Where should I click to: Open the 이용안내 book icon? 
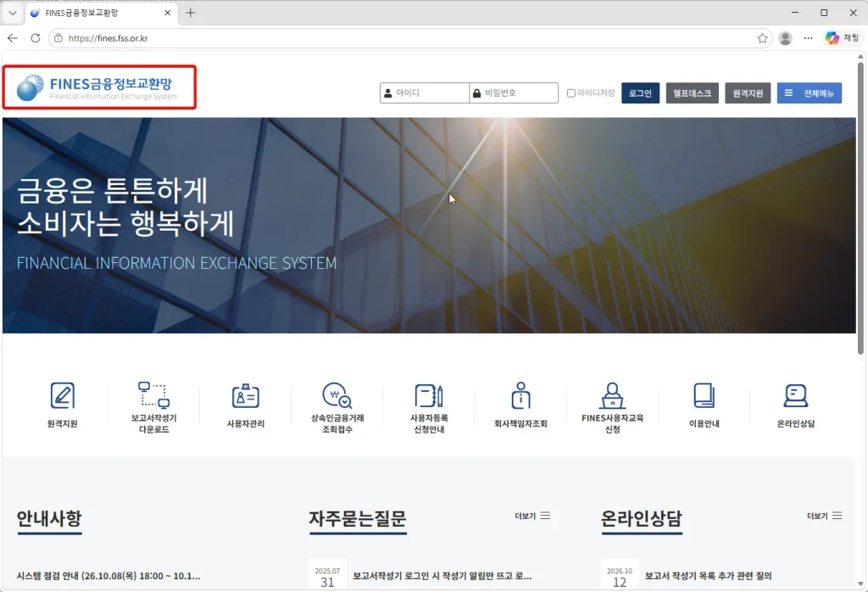pos(704,395)
